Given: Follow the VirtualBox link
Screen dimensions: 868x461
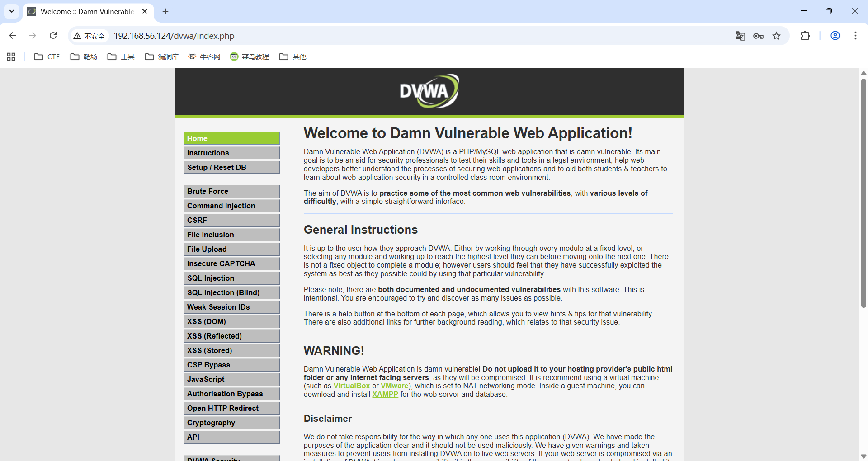Looking at the screenshot, I should pyautogui.click(x=352, y=386).
